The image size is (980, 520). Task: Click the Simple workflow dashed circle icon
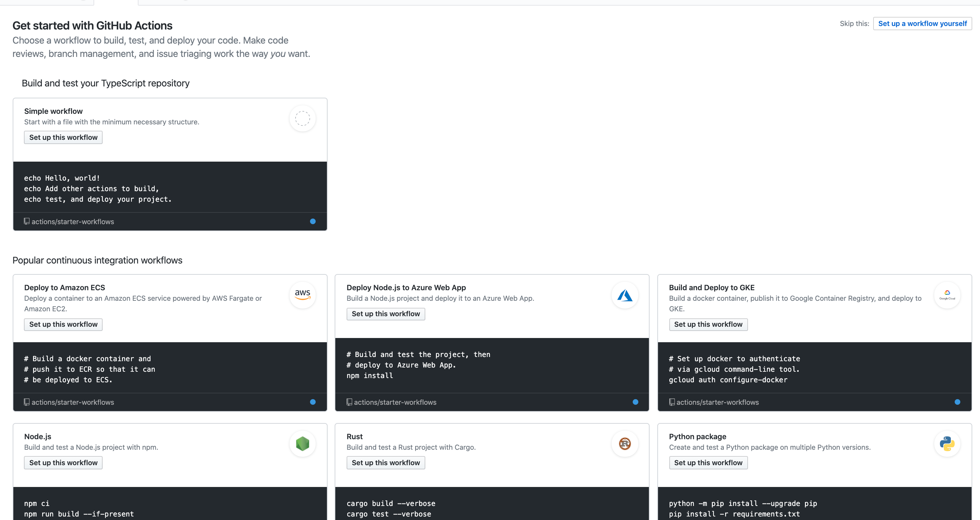click(302, 118)
